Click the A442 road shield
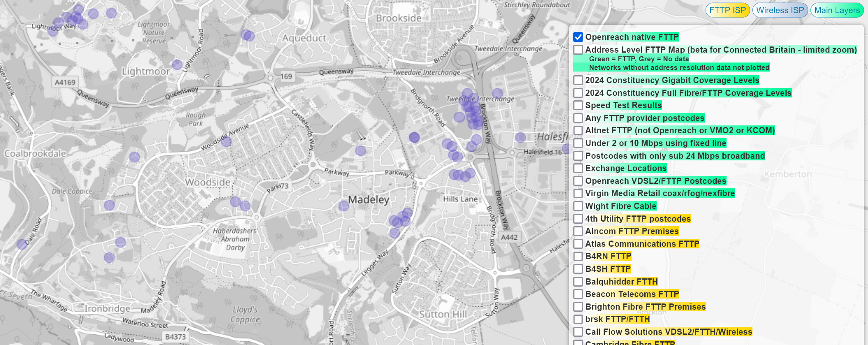Viewport: 868px width, 345px height. click(x=509, y=237)
